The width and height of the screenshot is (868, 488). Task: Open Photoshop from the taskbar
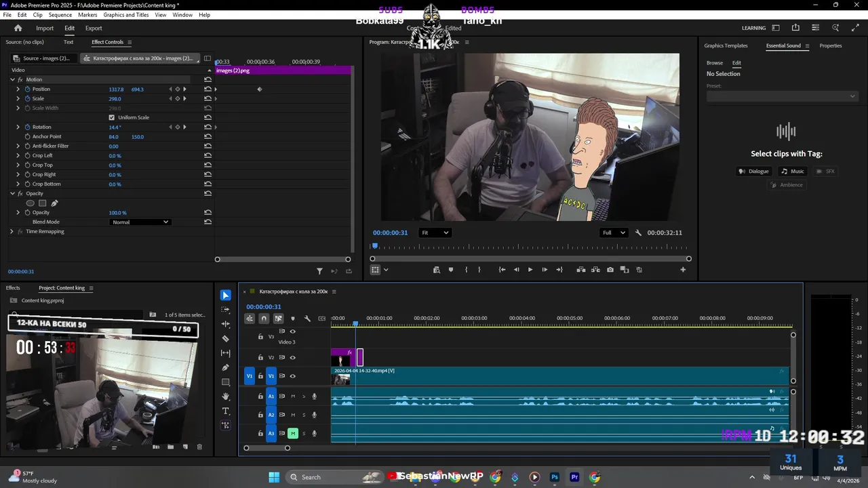555,477
